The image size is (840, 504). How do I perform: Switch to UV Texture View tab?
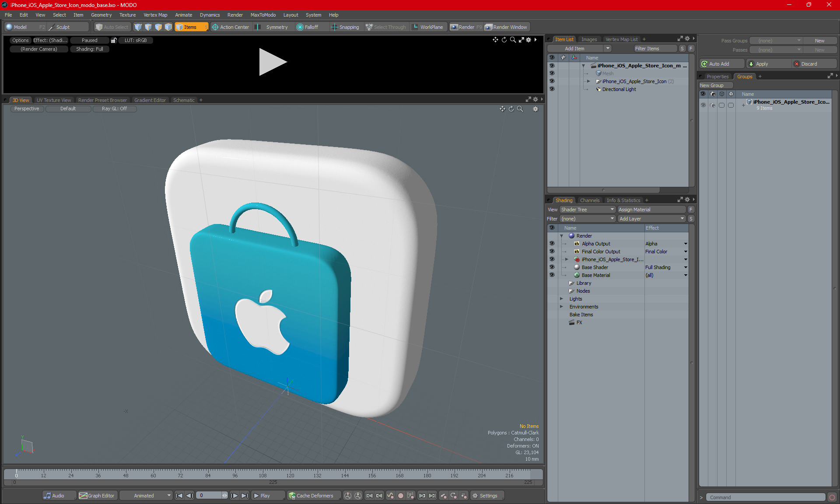click(x=53, y=100)
